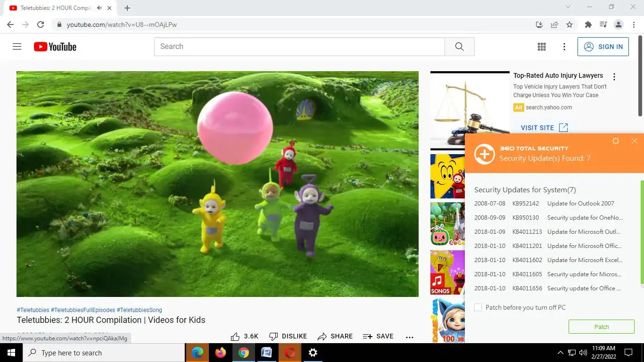Click the #TeletubbiesSong hashtag
This screenshot has height=362, width=644.
tap(140, 310)
